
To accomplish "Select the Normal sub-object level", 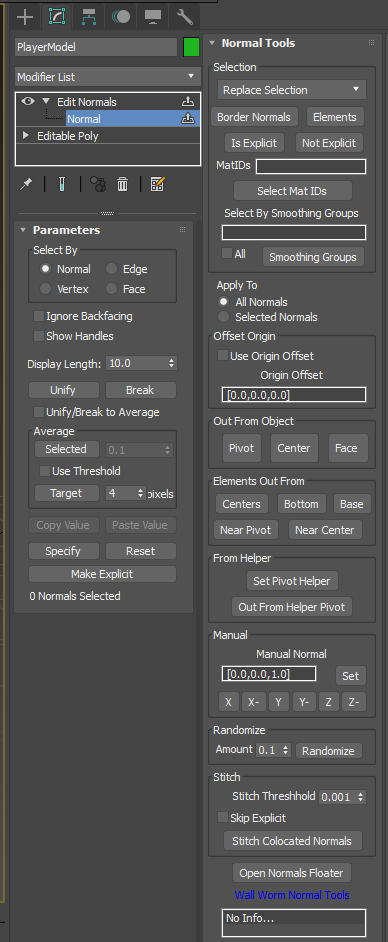I will (x=83, y=119).
